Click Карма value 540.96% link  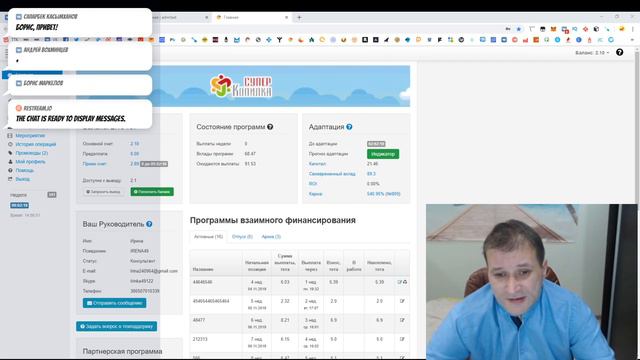(x=384, y=194)
